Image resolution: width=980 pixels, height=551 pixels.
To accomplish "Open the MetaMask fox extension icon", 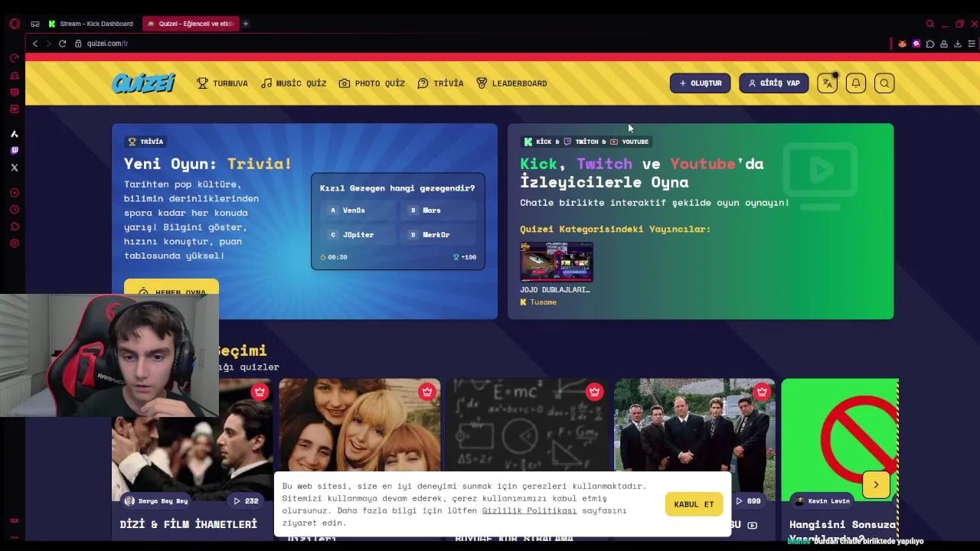I will point(903,44).
